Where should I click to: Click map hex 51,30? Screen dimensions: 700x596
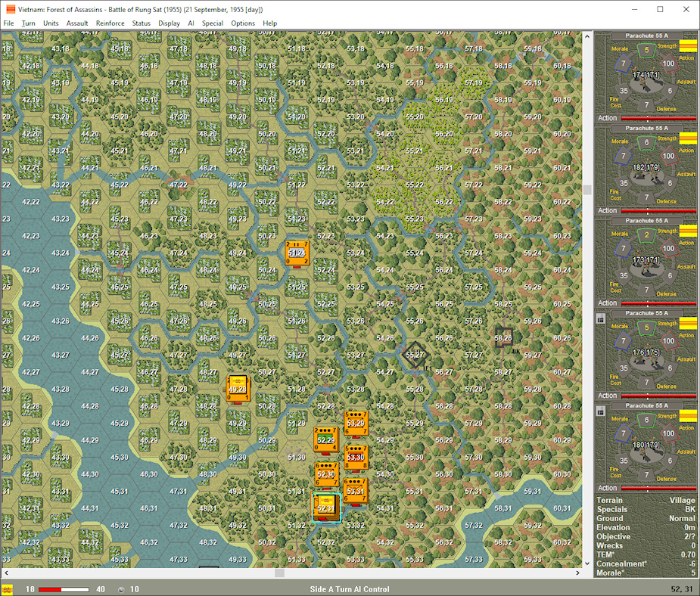(x=297, y=458)
